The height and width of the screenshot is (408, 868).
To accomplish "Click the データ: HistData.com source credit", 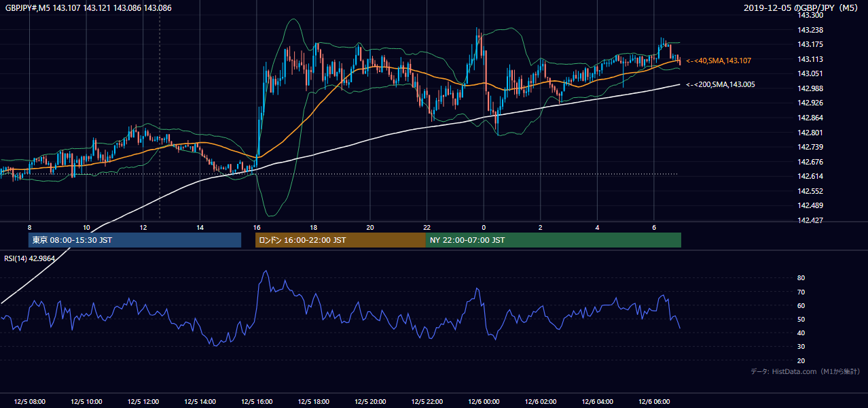I will coord(806,372).
